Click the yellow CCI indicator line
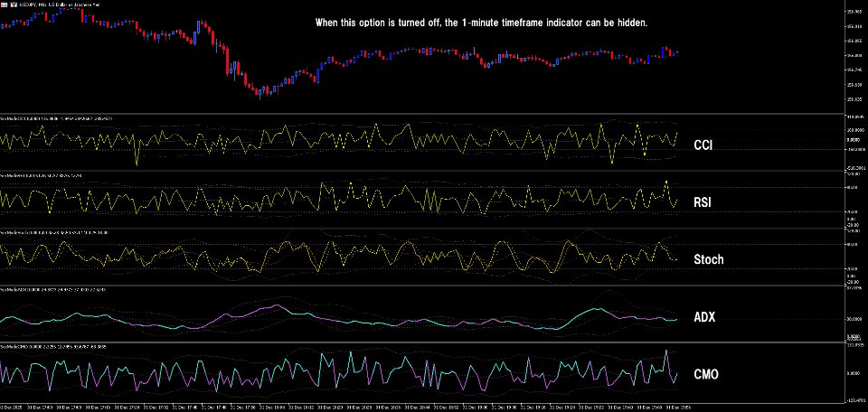This screenshot has width=868, height=412. tap(339, 143)
